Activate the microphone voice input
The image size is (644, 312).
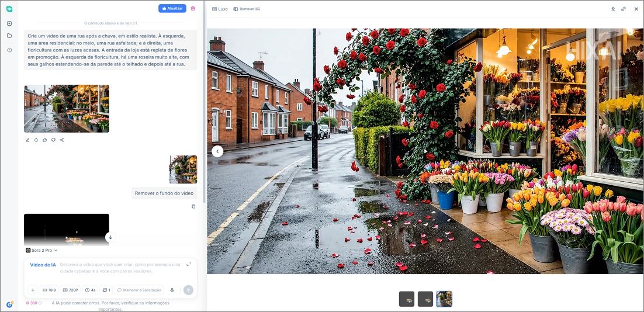tap(172, 290)
